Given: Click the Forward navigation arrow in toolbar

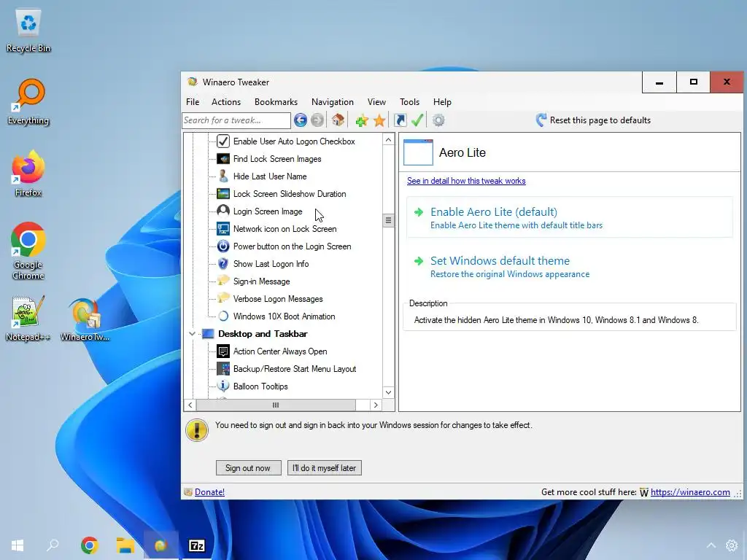Looking at the screenshot, I should pyautogui.click(x=317, y=120).
